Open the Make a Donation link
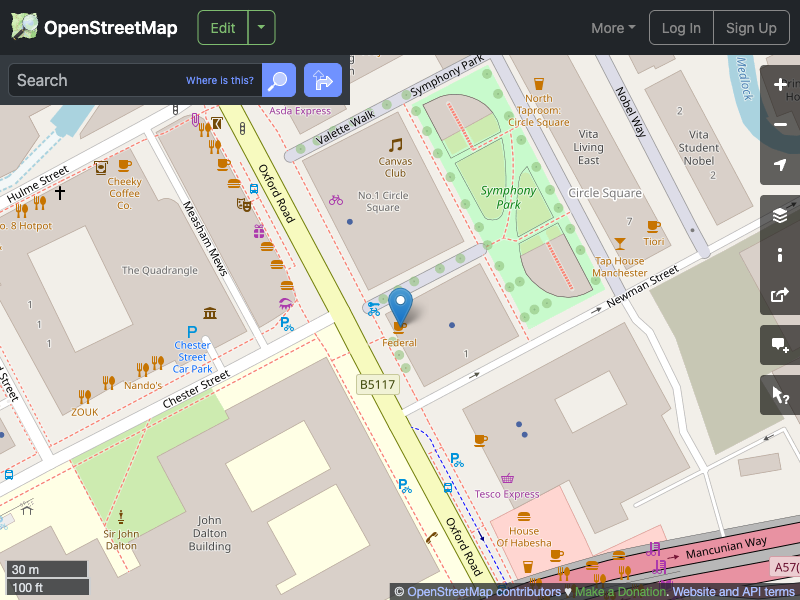The width and height of the screenshot is (800, 600). pos(620,591)
